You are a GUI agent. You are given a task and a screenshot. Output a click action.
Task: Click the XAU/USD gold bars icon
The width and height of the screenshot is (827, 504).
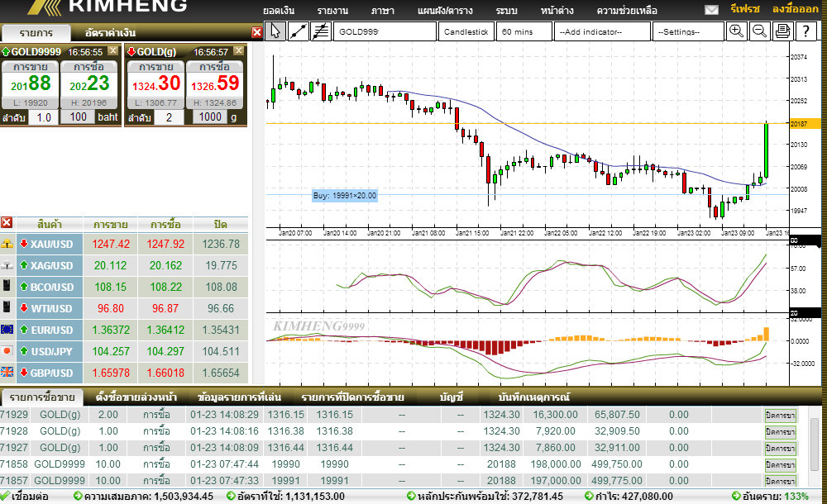coord(7,244)
